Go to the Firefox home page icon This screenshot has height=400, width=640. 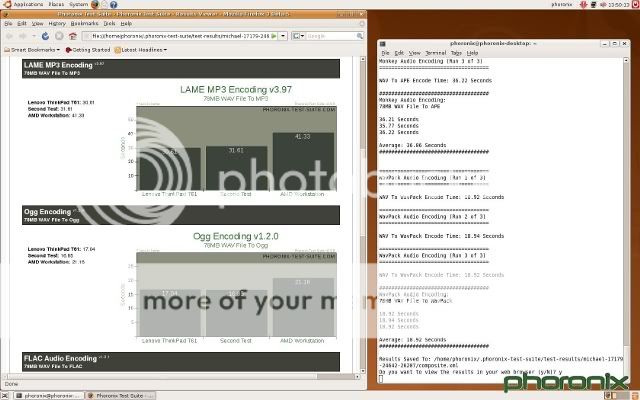click(73, 36)
